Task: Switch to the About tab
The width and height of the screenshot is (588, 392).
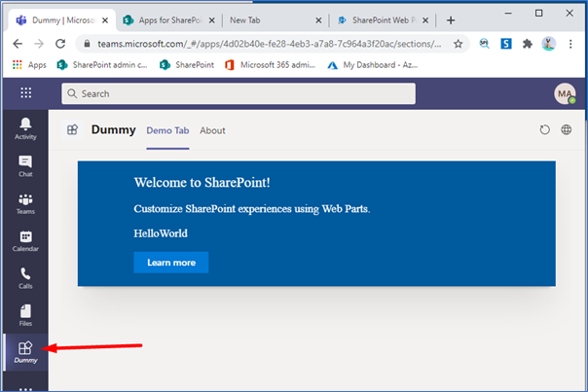Action: point(212,130)
